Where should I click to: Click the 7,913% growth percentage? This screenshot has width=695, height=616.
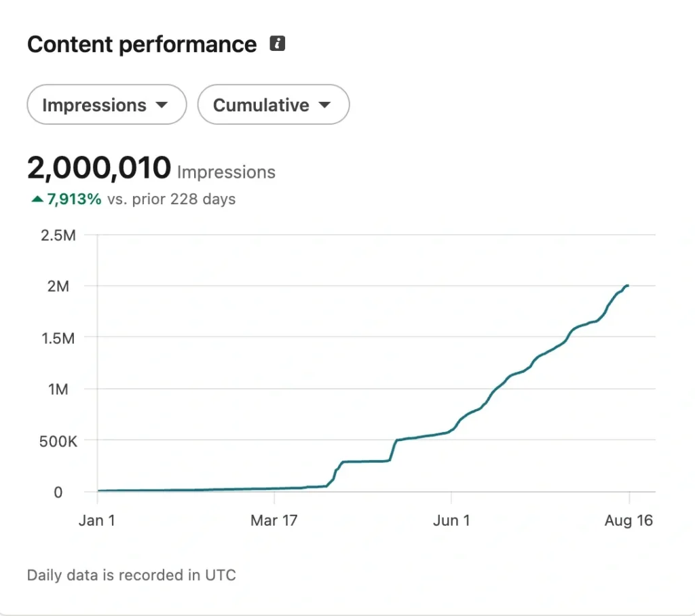click(74, 199)
